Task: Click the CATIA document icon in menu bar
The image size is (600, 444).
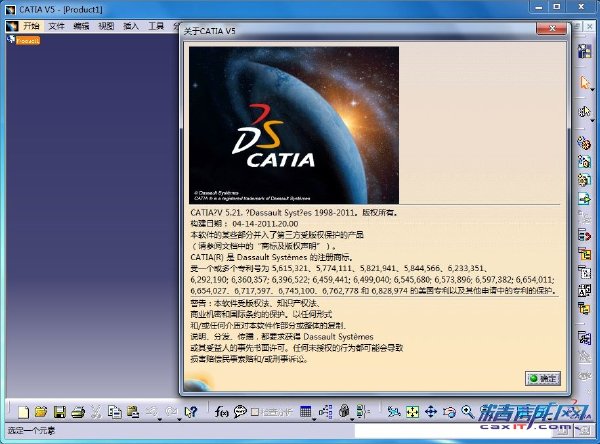Action: pyautogui.click(x=12, y=26)
